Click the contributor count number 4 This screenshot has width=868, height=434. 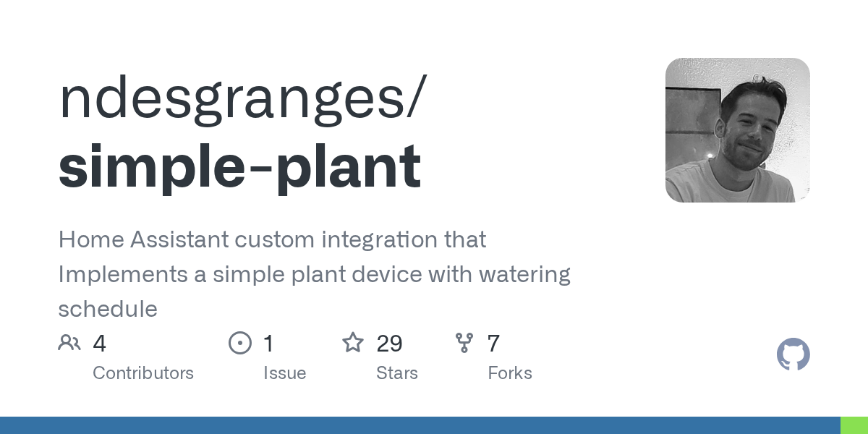[100, 344]
